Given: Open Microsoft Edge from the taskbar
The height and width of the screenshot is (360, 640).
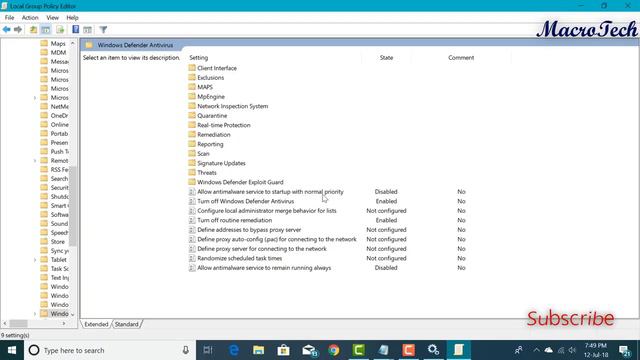Looking at the screenshot, I should click(x=234, y=350).
